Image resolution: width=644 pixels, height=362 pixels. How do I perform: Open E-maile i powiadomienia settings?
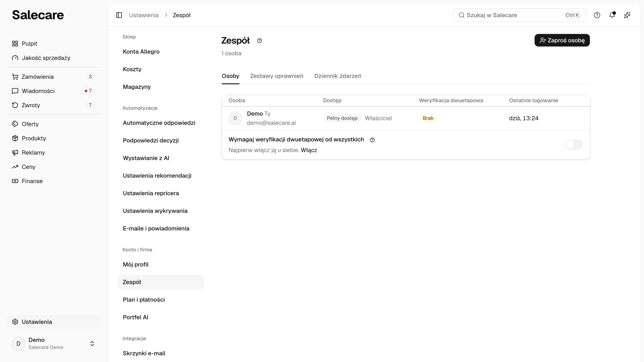click(161, 228)
